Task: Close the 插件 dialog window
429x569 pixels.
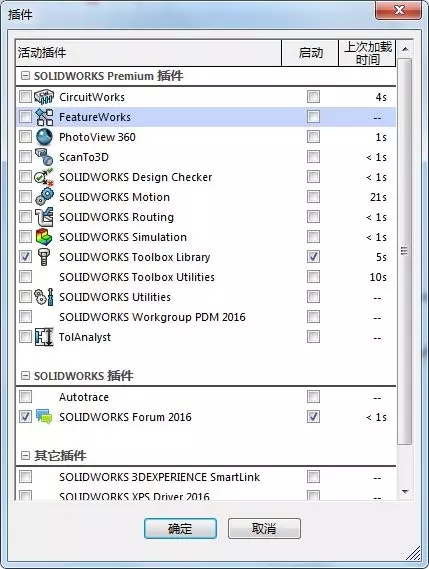Action: pyautogui.click(x=399, y=10)
